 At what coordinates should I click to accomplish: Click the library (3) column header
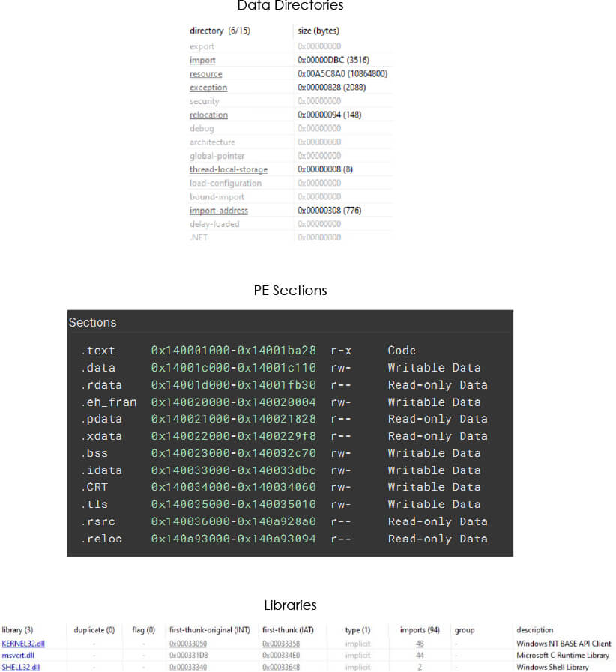[17, 630]
